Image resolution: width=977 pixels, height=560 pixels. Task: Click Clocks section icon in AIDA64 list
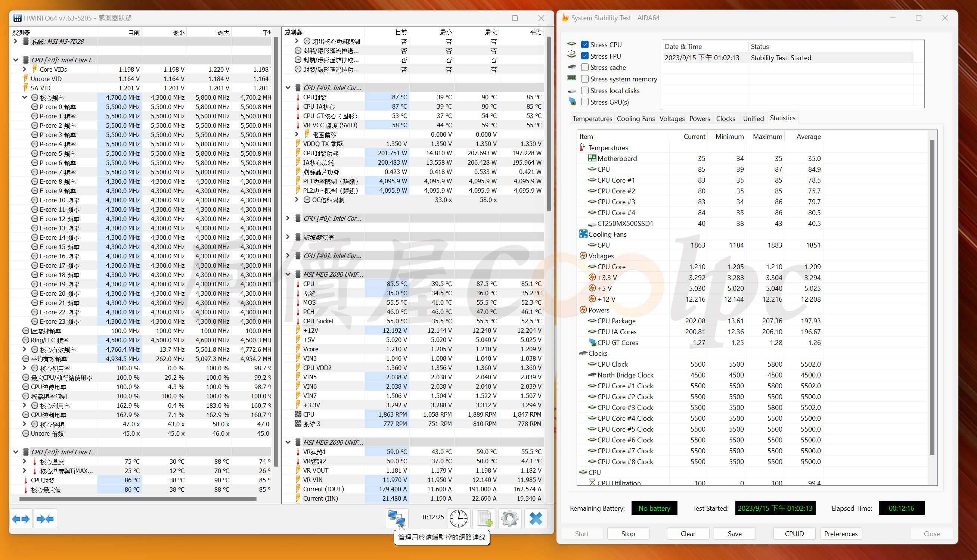tap(583, 353)
